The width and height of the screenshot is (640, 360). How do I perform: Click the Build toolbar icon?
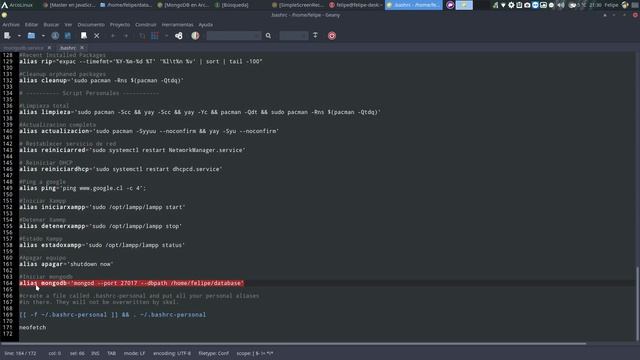(x=155, y=36)
